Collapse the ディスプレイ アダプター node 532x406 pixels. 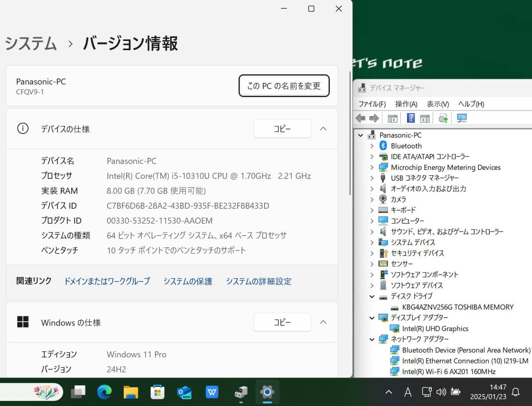click(x=372, y=318)
